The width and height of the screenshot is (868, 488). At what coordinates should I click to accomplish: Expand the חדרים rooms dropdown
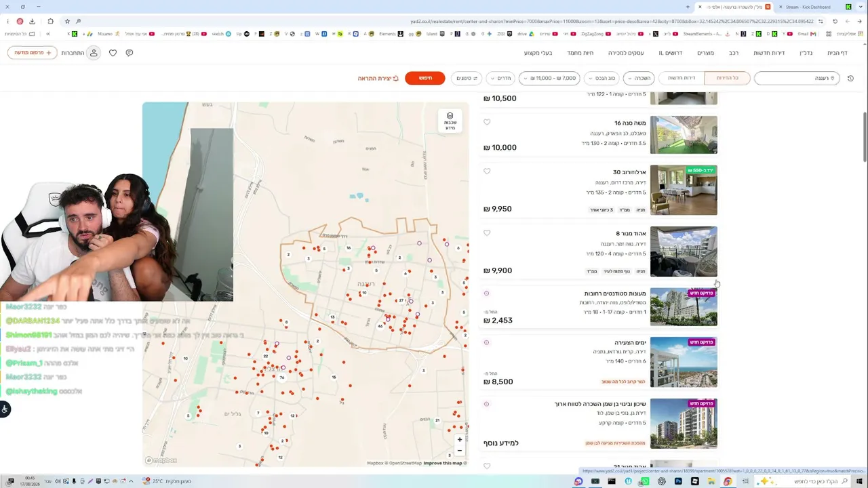click(500, 78)
